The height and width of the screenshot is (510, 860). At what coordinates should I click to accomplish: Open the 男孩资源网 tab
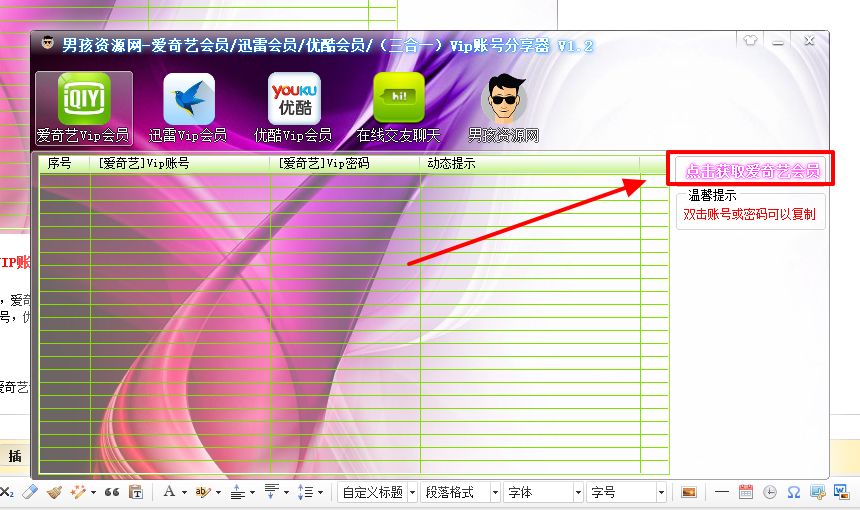point(503,109)
